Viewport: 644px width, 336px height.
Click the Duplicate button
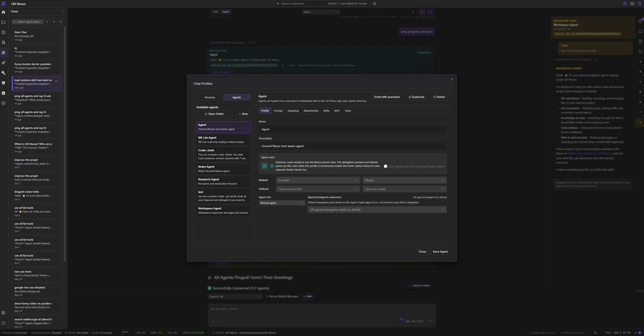pos(416,97)
